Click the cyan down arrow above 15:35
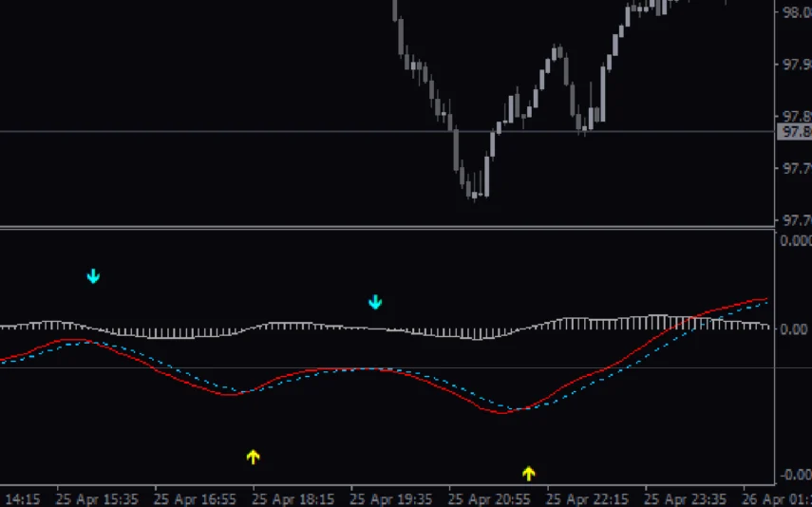The height and width of the screenshot is (507, 812). tap(93, 276)
